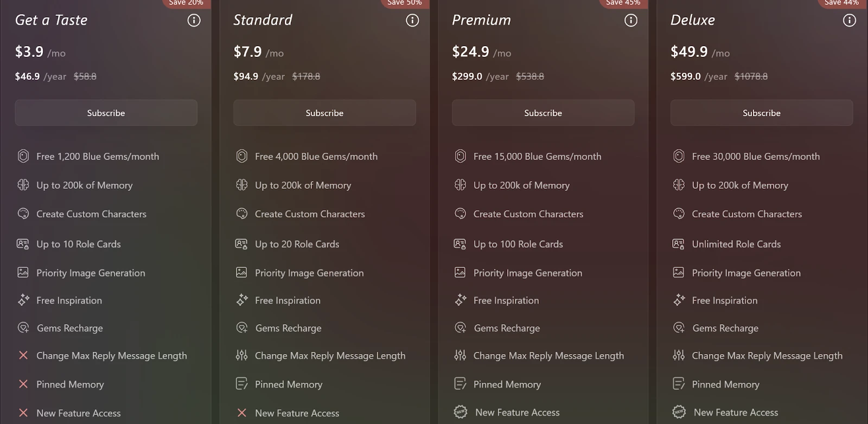The width and height of the screenshot is (868, 424).
Task: Click red X beside Pinned Memory in Get a Taste
Action: [23, 384]
